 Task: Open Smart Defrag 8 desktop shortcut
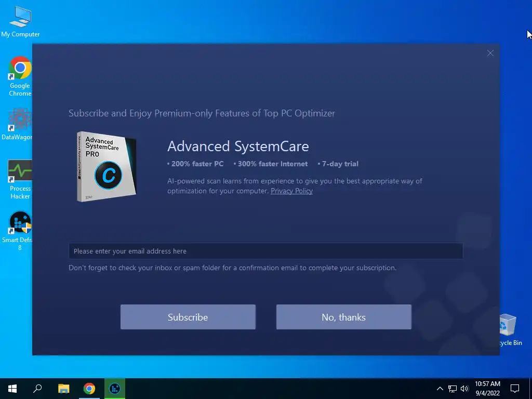tap(17, 231)
